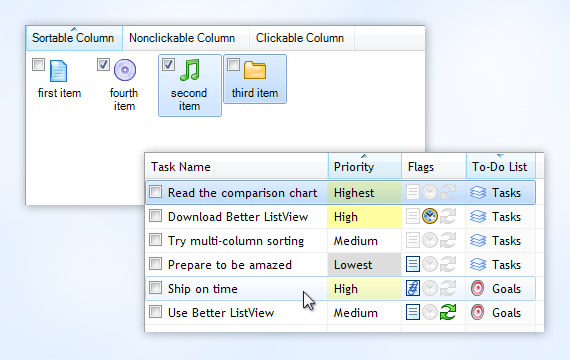This screenshot has width=570, height=360.
Task: Click the Flags column header
Action: 434,166
